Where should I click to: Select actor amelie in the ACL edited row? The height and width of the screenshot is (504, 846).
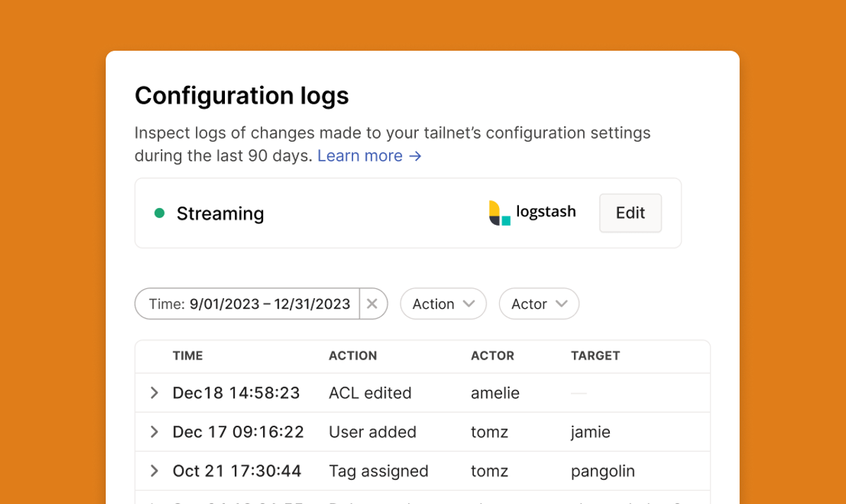(x=495, y=393)
